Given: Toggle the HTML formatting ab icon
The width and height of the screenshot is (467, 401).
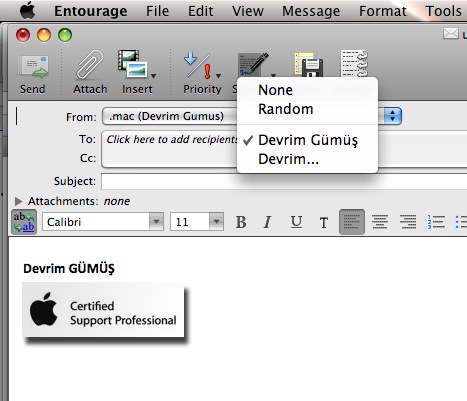Looking at the screenshot, I should [x=24, y=222].
